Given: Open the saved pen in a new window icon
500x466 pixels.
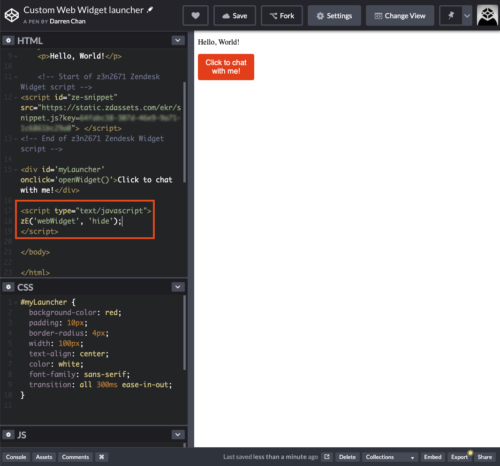Looking at the screenshot, I should point(327,457).
